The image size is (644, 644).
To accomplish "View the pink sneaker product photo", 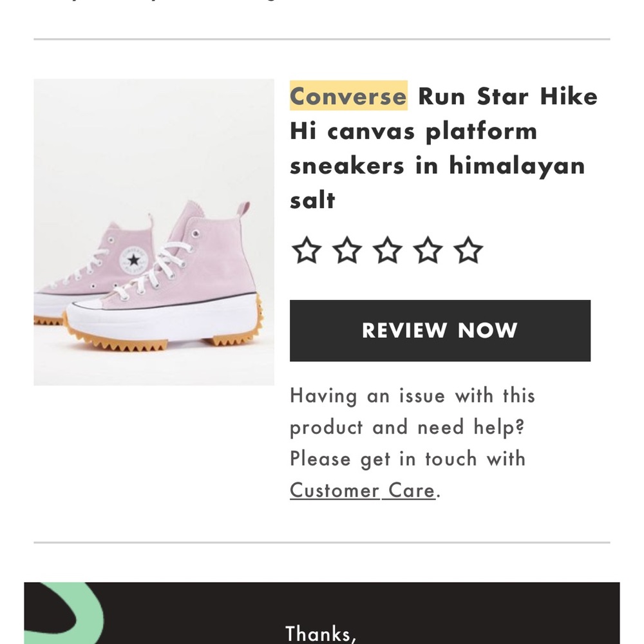I will tap(154, 232).
